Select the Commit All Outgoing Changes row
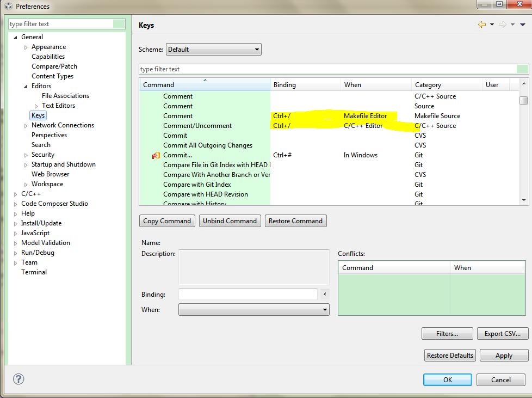Viewport: 532px width, 398px height. point(329,145)
